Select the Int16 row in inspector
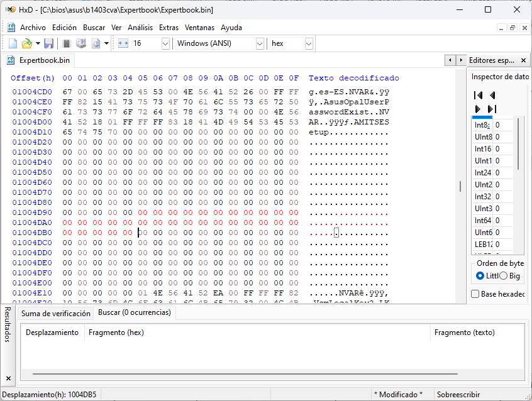The height and width of the screenshot is (401, 532). pos(492,149)
